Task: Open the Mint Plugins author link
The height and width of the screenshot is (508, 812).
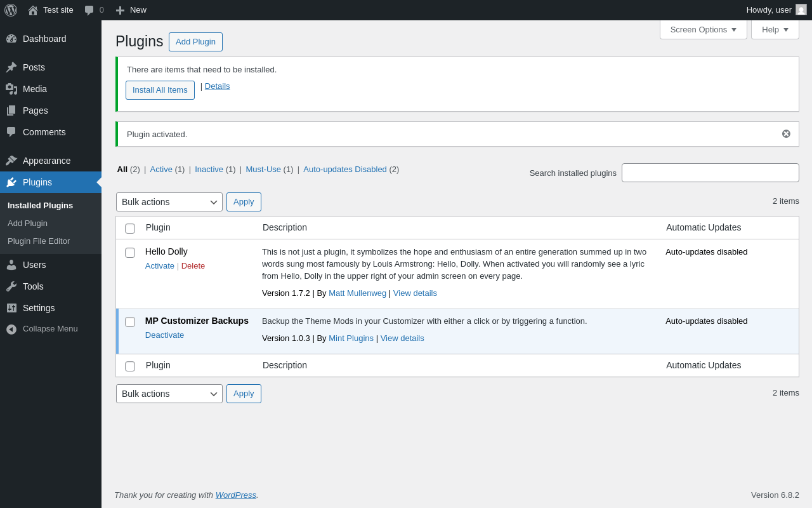Action: pyautogui.click(x=351, y=338)
